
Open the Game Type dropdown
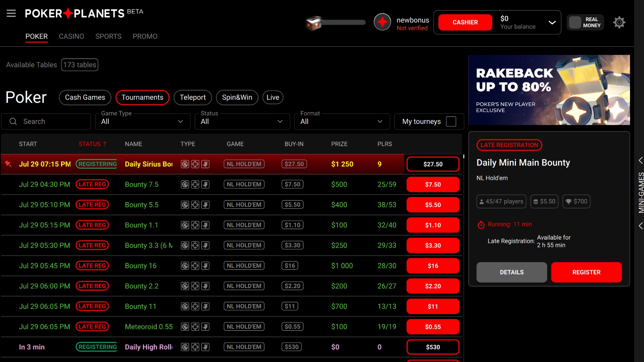point(143,121)
